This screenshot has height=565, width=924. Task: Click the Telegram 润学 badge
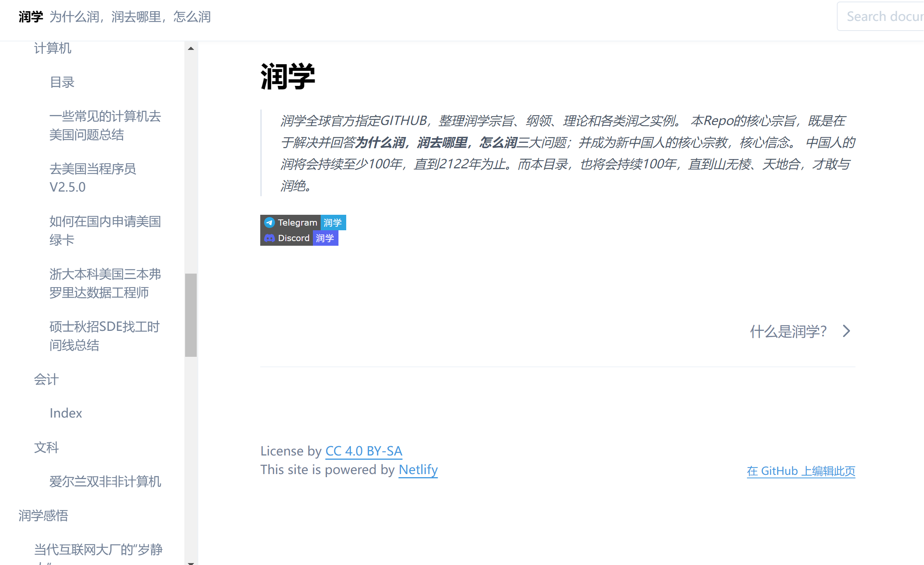click(303, 223)
